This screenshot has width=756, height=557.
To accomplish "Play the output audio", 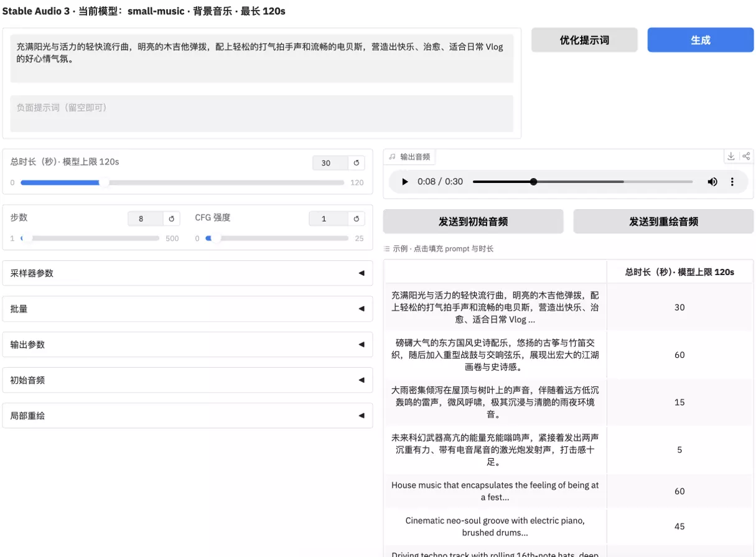I will coord(405,182).
